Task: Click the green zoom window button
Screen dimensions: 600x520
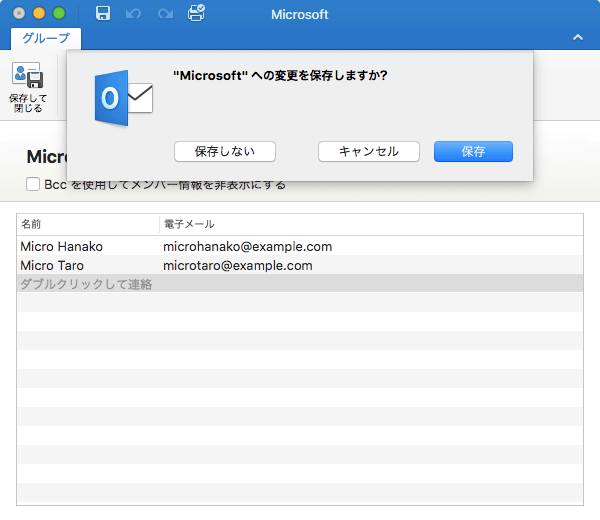Action: click(59, 13)
